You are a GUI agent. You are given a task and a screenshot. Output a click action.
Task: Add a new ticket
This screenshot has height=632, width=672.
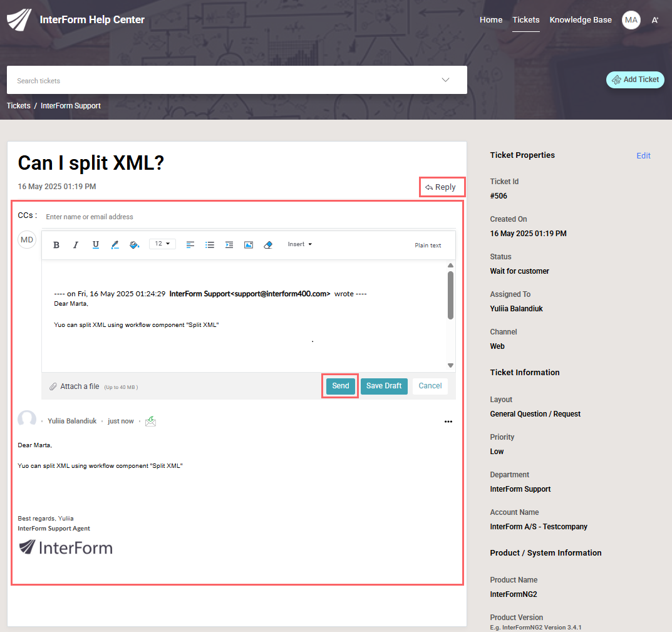click(635, 80)
